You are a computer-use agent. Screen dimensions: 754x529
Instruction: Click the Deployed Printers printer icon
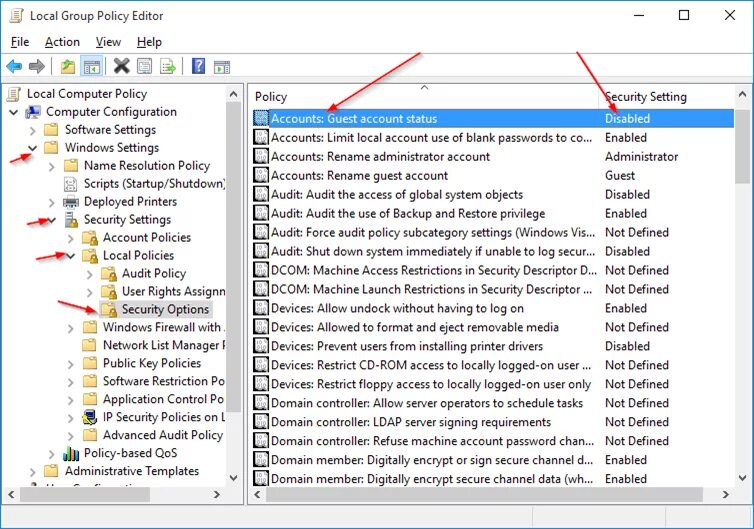[71, 202]
